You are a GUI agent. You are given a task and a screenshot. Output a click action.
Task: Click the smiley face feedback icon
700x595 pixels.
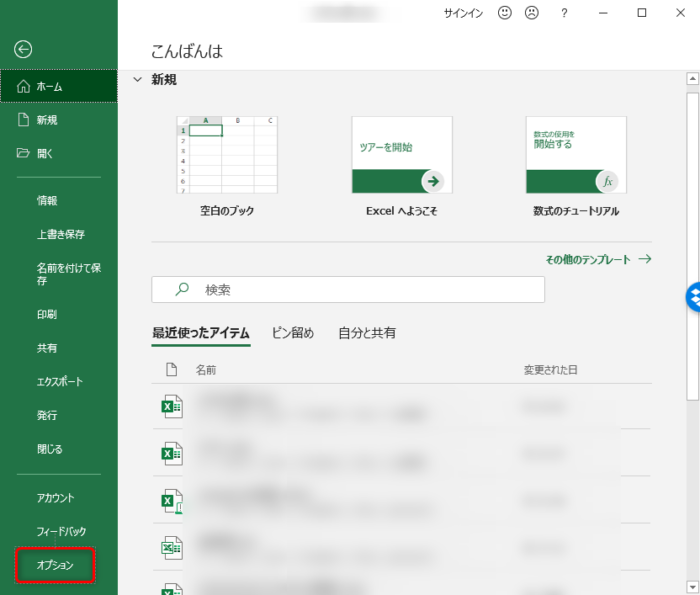tap(504, 13)
